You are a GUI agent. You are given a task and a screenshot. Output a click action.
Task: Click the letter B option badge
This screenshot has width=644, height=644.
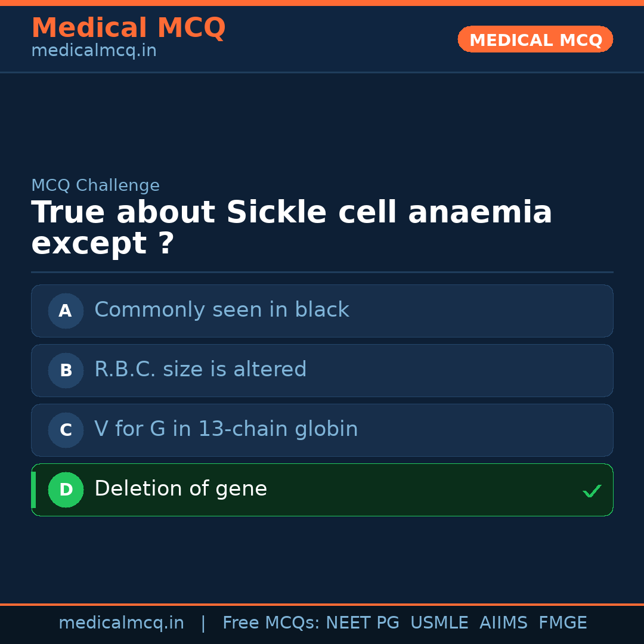point(66,370)
